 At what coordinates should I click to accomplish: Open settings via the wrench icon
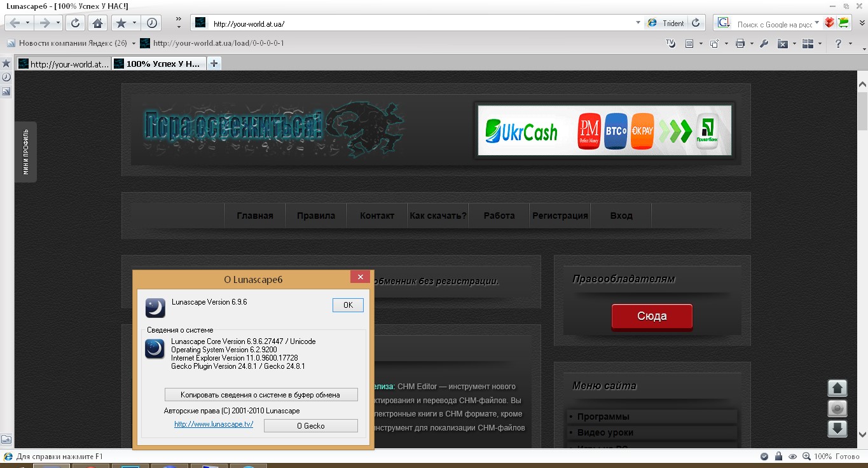pyautogui.click(x=764, y=43)
